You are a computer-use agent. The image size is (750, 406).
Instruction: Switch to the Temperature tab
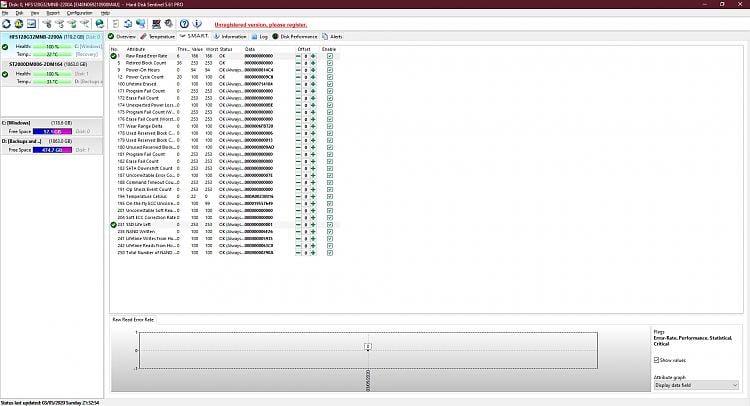pyautogui.click(x=158, y=36)
